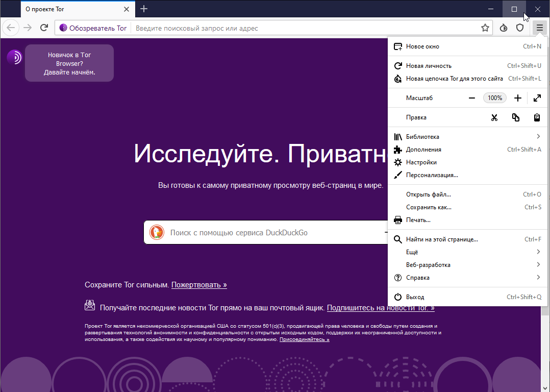Click the forward navigation arrow
Screen dimensions: 550x392
tap(28, 28)
